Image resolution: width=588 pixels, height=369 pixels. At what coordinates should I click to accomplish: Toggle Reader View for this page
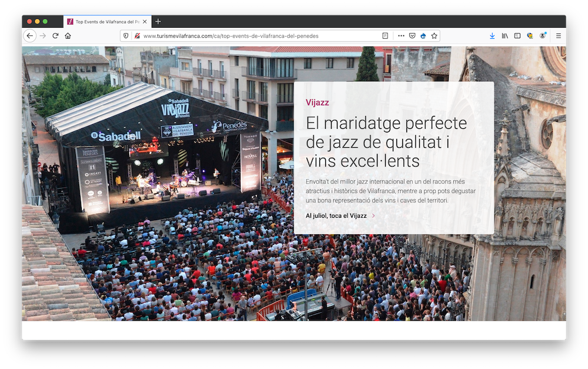385,36
